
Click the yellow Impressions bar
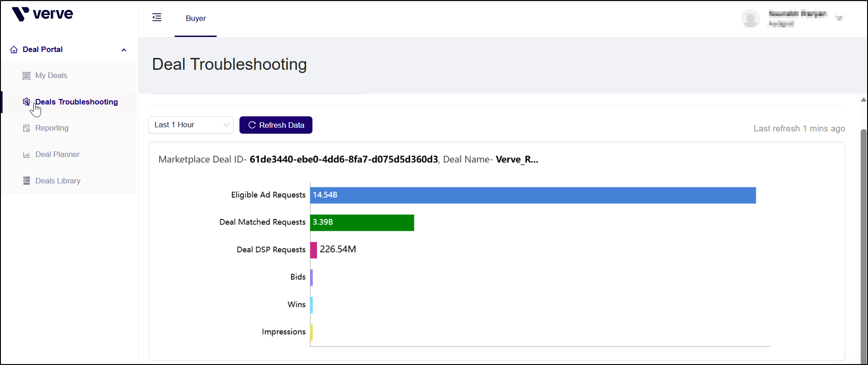coord(312,332)
